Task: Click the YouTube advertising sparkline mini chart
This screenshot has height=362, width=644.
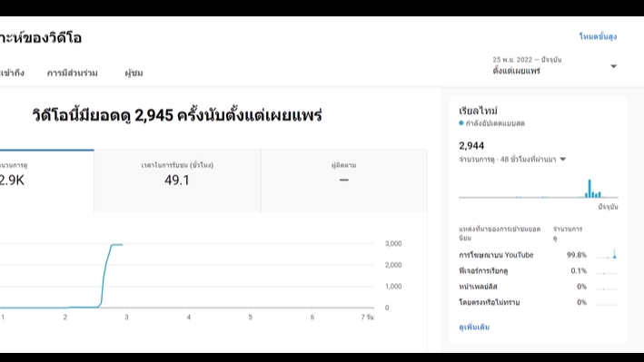Action: pyautogui.click(x=607, y=254)
